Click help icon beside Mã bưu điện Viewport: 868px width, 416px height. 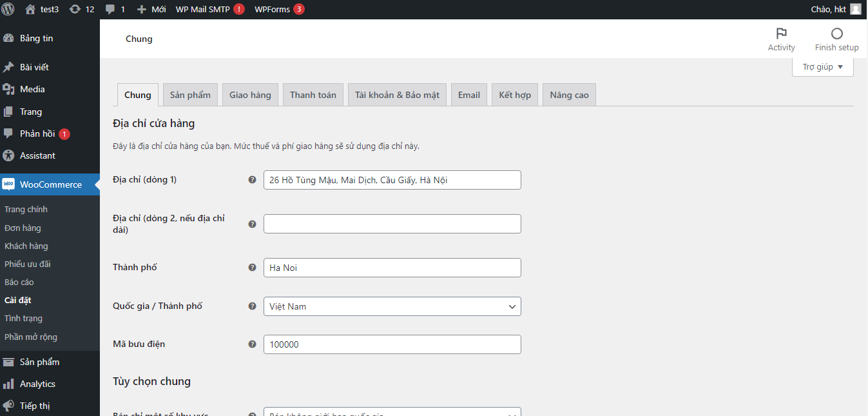coord(253,344)
